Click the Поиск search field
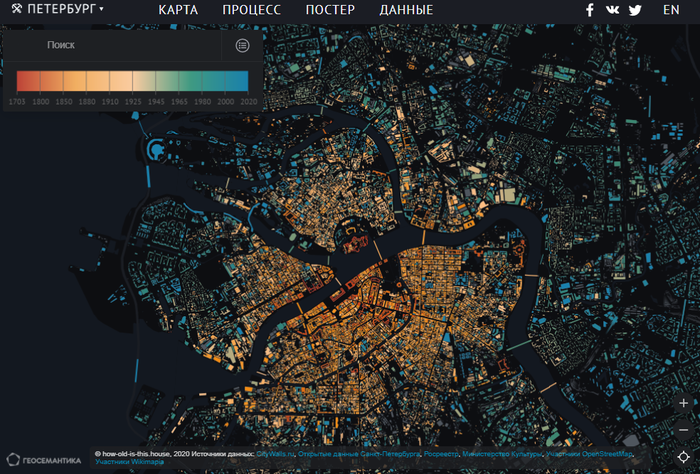Viewport: 700px width, 474px height. click(x=120, y=45)
